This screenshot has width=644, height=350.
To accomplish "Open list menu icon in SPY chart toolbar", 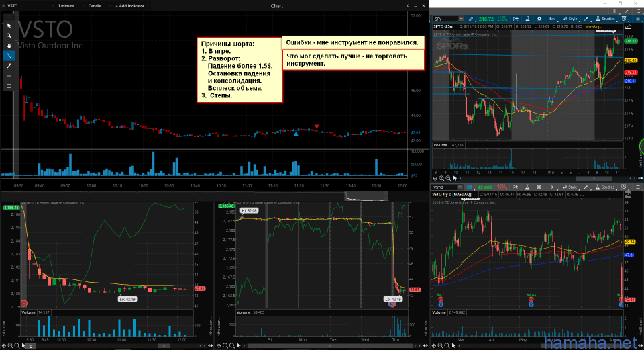I will 638,19.
